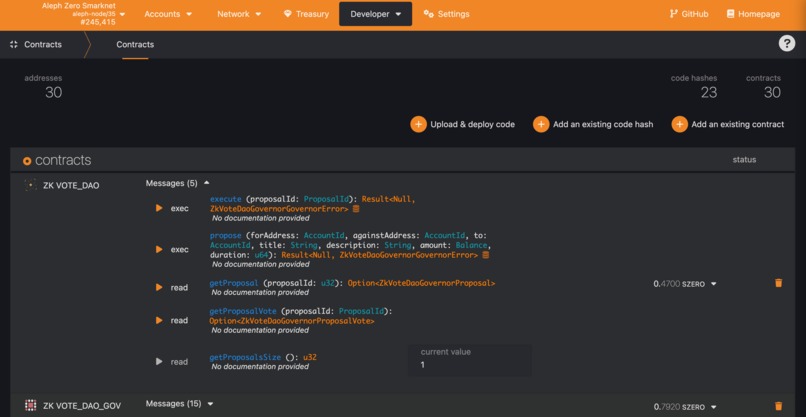The width and height of the screenshot is (806, 417).
Task: Click the code hashes count 23
Action: coord(708,93)
